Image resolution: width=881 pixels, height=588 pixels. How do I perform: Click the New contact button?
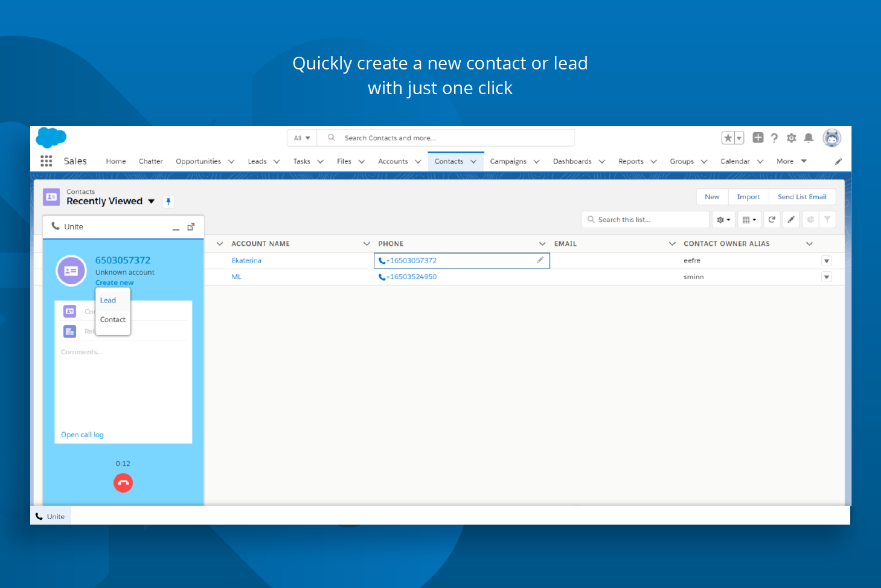click(x=712, y=197)
